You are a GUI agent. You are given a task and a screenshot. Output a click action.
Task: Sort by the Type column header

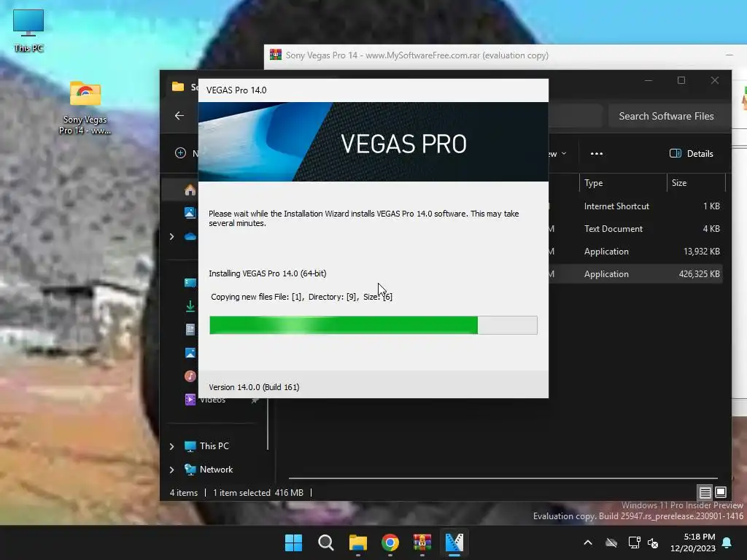click(x=622, y=183)
